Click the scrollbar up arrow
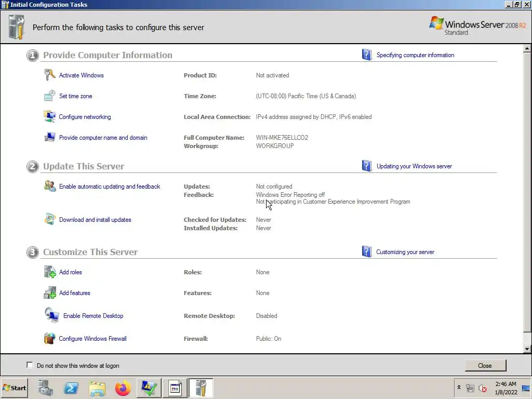The width and height of the screenshot is (532, 399). (527, 48)
